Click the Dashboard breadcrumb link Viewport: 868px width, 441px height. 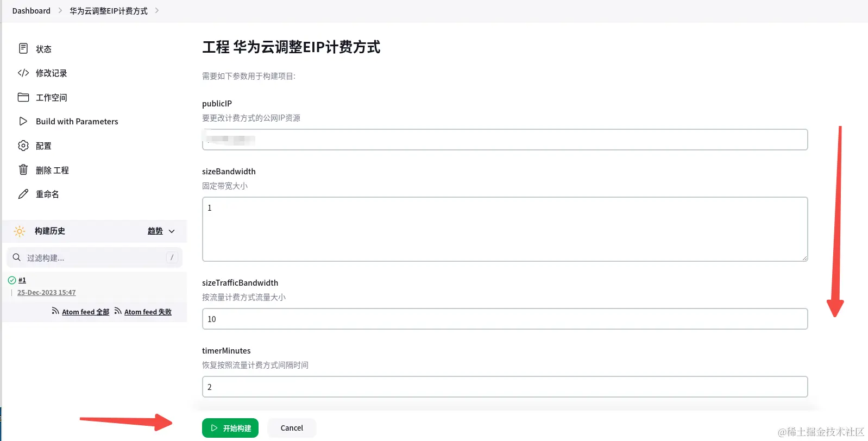coord(32,11)
